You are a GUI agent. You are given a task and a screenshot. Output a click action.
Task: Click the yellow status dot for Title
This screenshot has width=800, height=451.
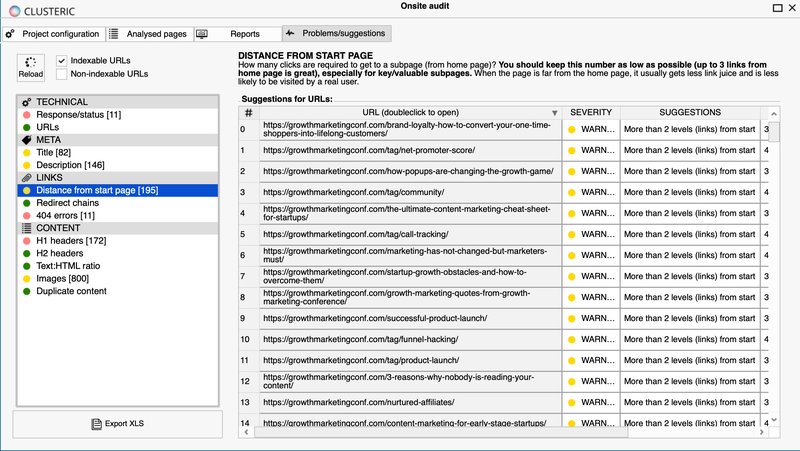(x=27, y=153)
